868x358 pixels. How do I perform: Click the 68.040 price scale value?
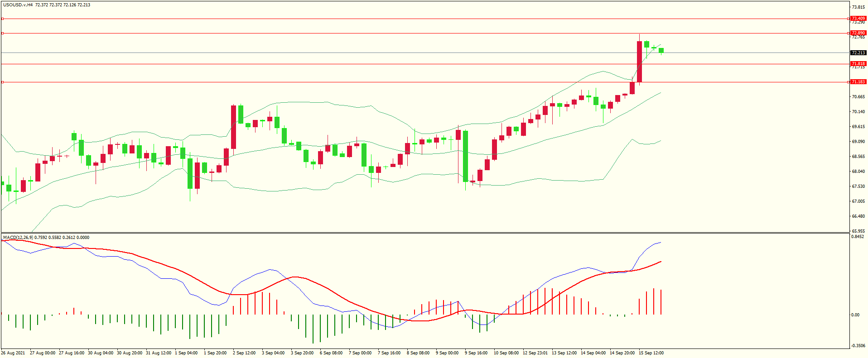click(x=858, y=172)
